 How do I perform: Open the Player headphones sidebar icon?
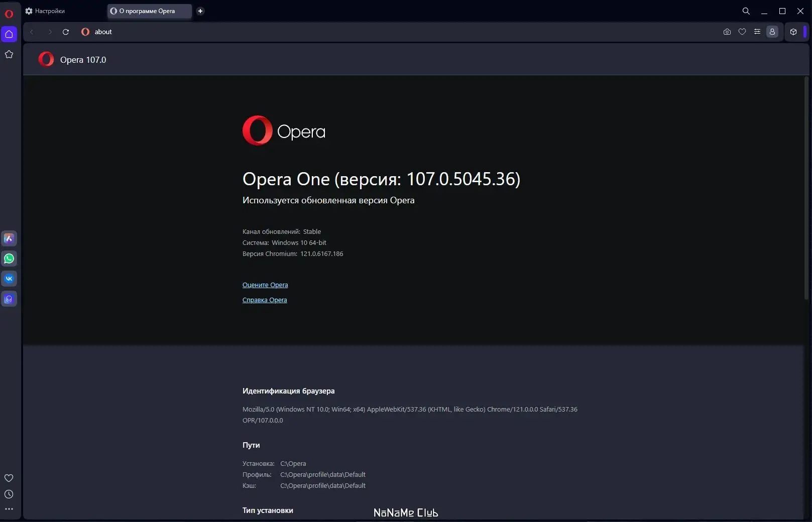pos(9,299)
